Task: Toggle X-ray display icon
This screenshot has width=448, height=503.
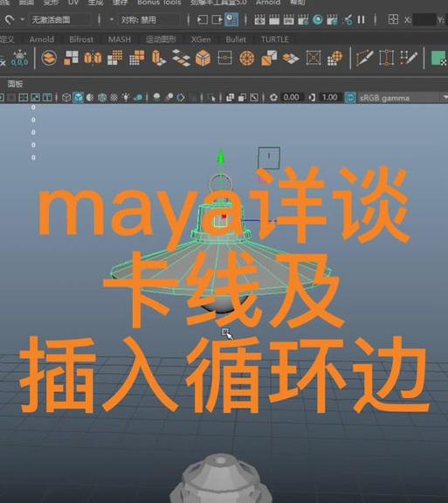Action: coord(230,98)
